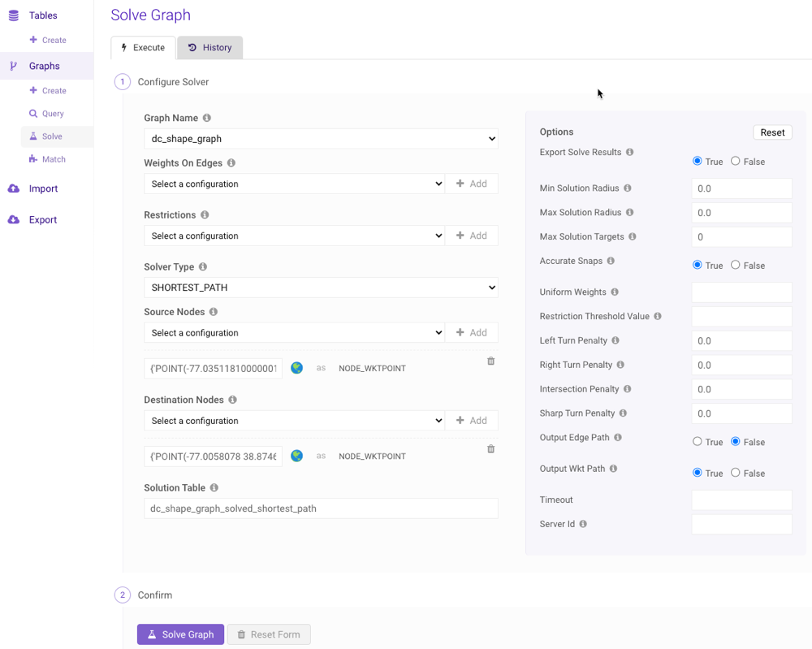Image resolution: width=812 pixels, height=649 pixels.
Task: Click info icon beside Max Solution Targets
Action: (633, 236)
